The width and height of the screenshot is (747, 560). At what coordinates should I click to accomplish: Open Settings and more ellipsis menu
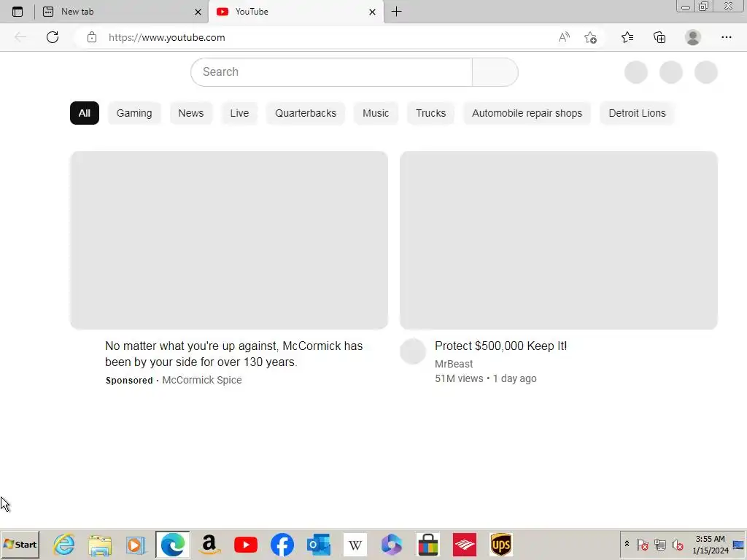pyautogui.click(x=726, y=37)
